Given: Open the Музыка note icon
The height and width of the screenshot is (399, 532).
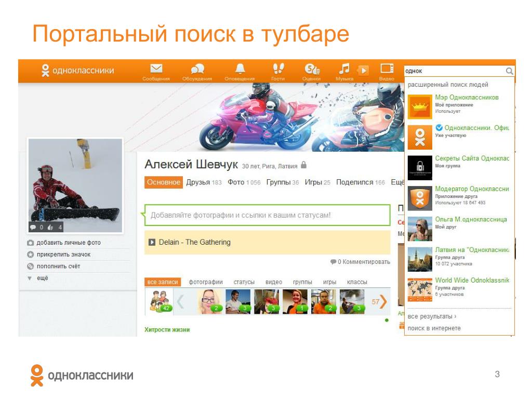Looking at the screenshot, I should coord(344,69).
